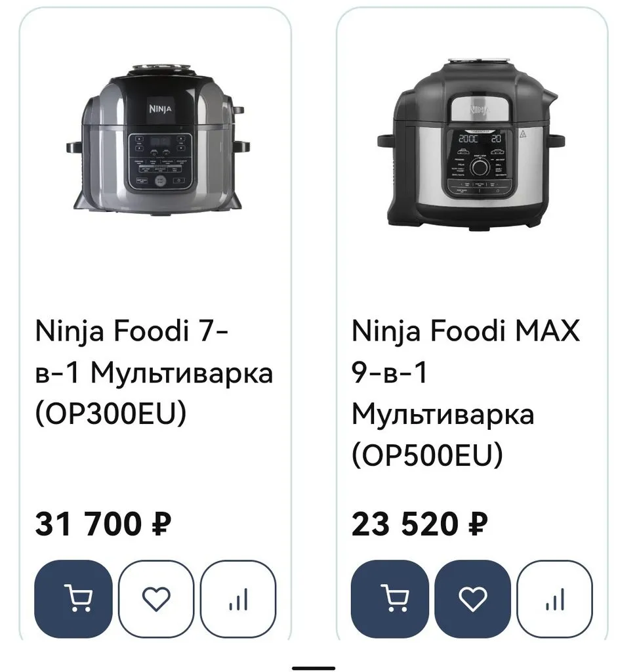
Task: Add Ninja Foodi MAX OP500EU to cart
Action: click(x=390, y=598)
